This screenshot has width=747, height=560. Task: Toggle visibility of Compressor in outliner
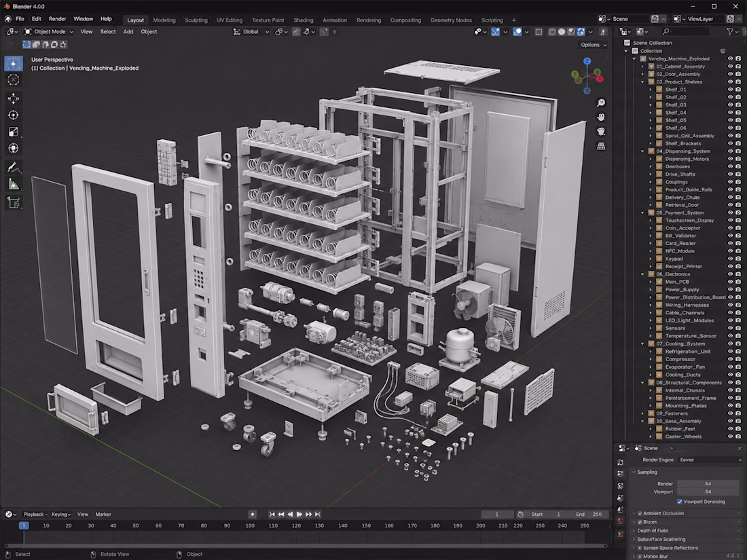coord(730,359)
